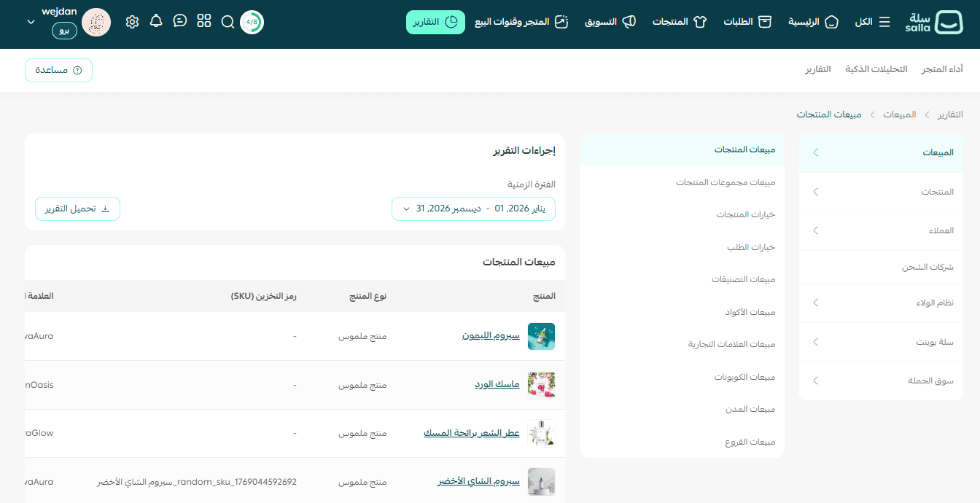
Task: Switch to التقارير sub-tab
Action: (818, 69)
